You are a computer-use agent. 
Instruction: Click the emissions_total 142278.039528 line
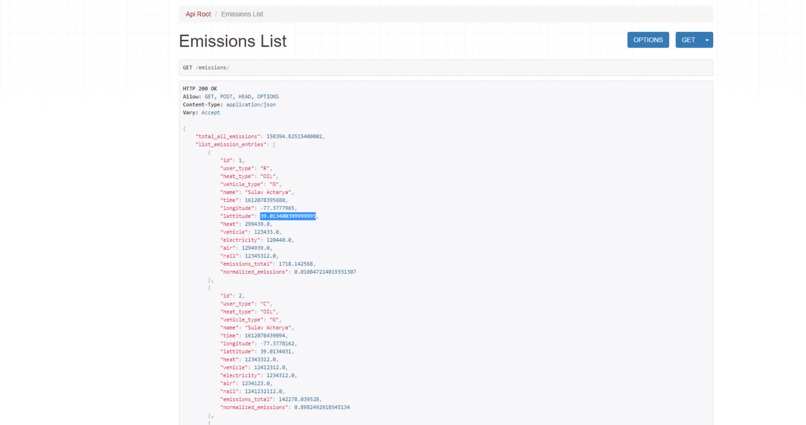click(271, 399)
